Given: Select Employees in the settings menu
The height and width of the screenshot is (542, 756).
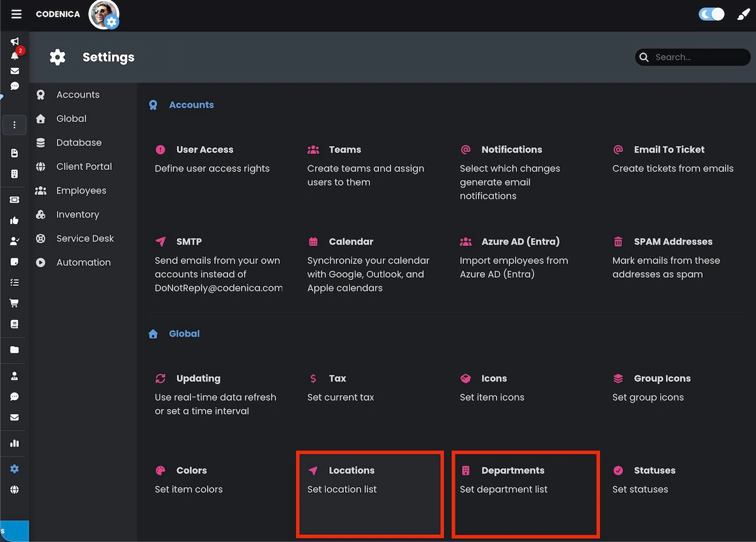Looking at the screenshot, I should pos(82,190).
